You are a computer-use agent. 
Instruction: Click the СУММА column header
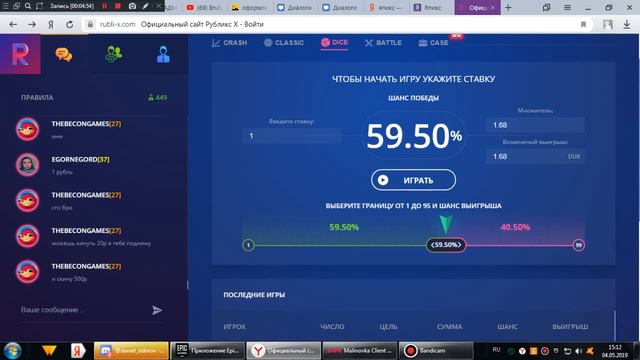(x=449, y=327)
